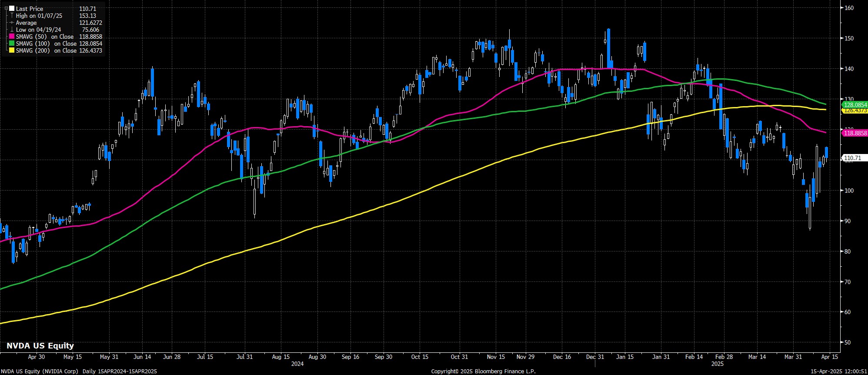This screenshot has width=868, height=375.
Task: Click the 'Jul 31' date axis label
Action: point(244,357)
